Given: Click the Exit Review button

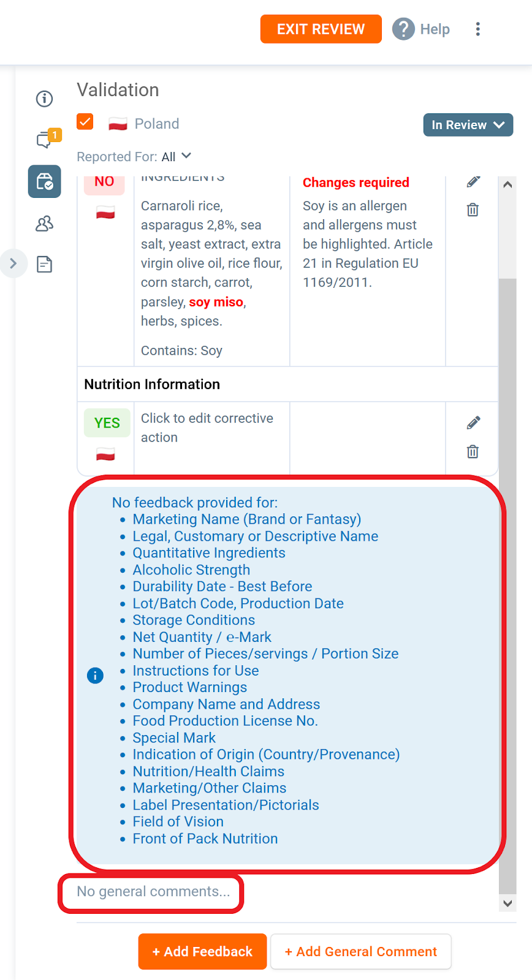Looking at the screenshot, I should click(x=321, y=29).
